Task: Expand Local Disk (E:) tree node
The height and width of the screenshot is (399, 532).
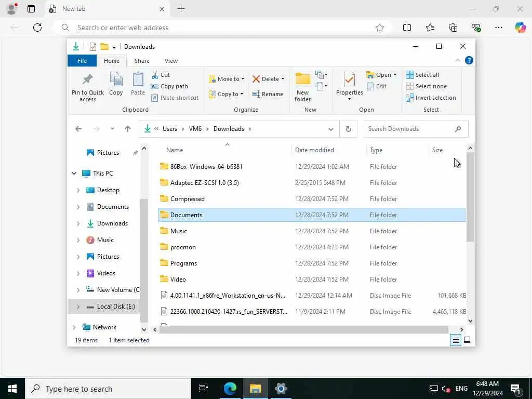Action: (78, 307)
